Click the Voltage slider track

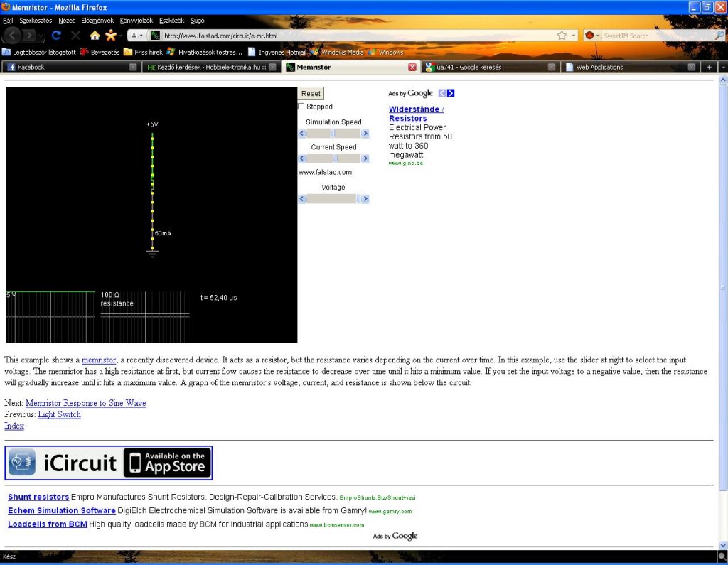click(333, 199)
